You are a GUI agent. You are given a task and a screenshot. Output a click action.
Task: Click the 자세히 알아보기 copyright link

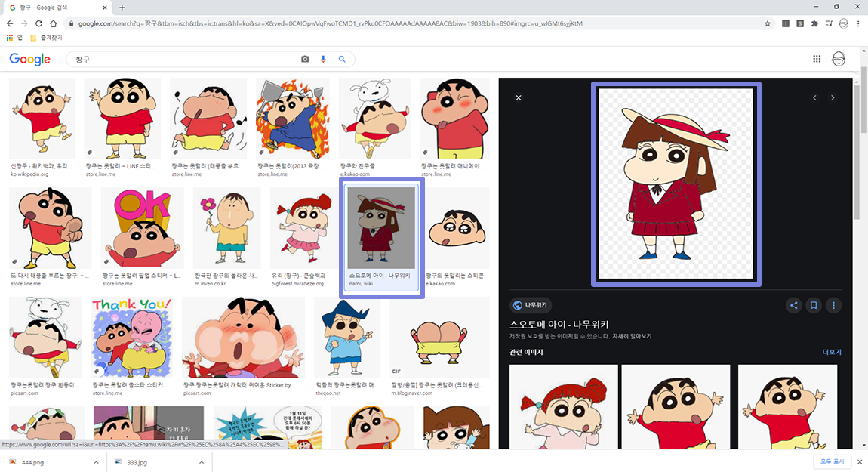(632, 336)
